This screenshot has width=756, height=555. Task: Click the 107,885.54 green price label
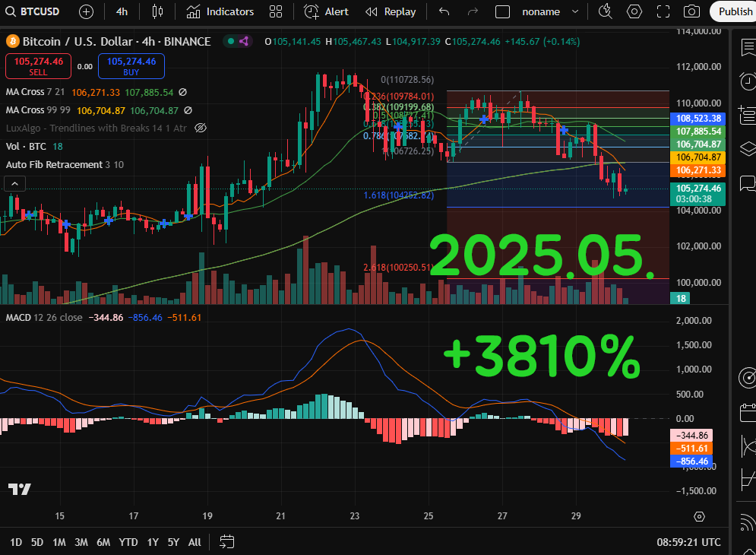[698, 132]
